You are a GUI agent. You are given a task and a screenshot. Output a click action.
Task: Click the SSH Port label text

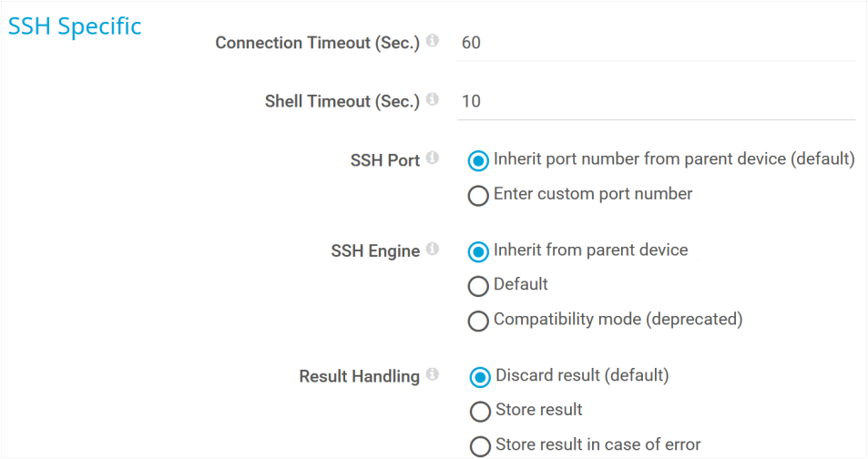pyautogui.click(x=384, y=160)
